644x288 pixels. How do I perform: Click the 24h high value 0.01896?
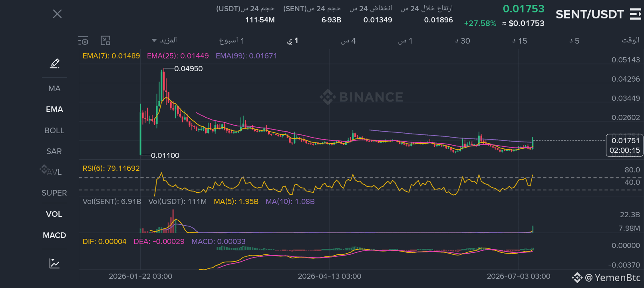click(x=439, y=20)
